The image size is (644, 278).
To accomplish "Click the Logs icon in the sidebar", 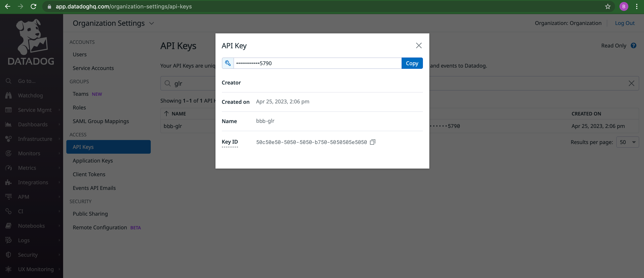I will click(x=8, y=240).
